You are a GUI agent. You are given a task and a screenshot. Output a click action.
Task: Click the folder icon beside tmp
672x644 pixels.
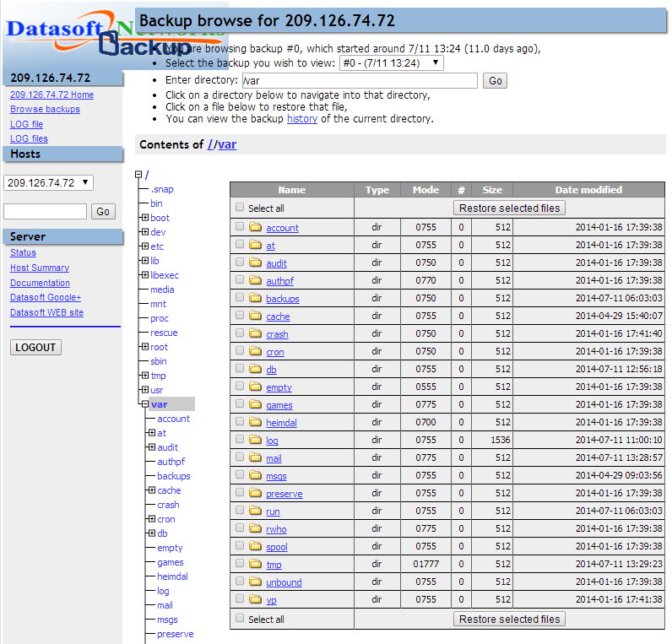256,564
